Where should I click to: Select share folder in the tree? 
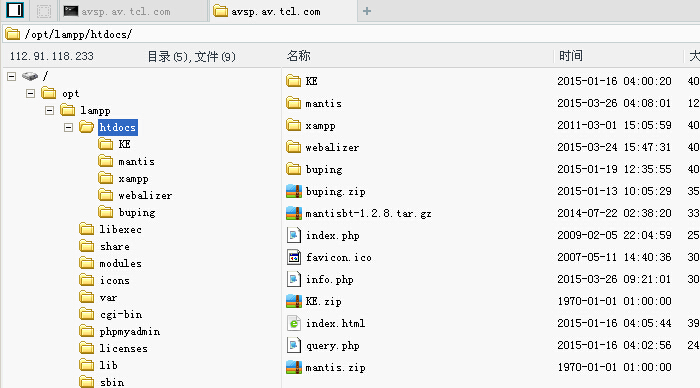[115, 246]
